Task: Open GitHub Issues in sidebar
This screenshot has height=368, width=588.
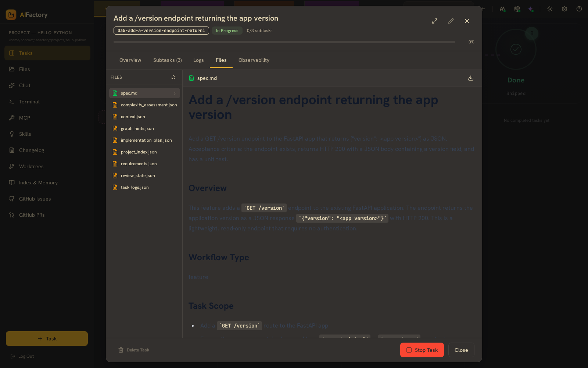Action: 47,199
